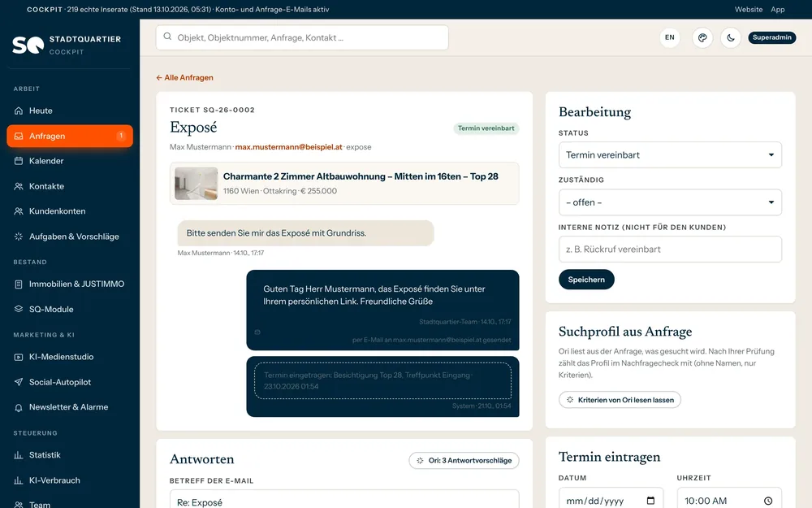Click the KI-Verbrauch chart icon

pos(19,480)
